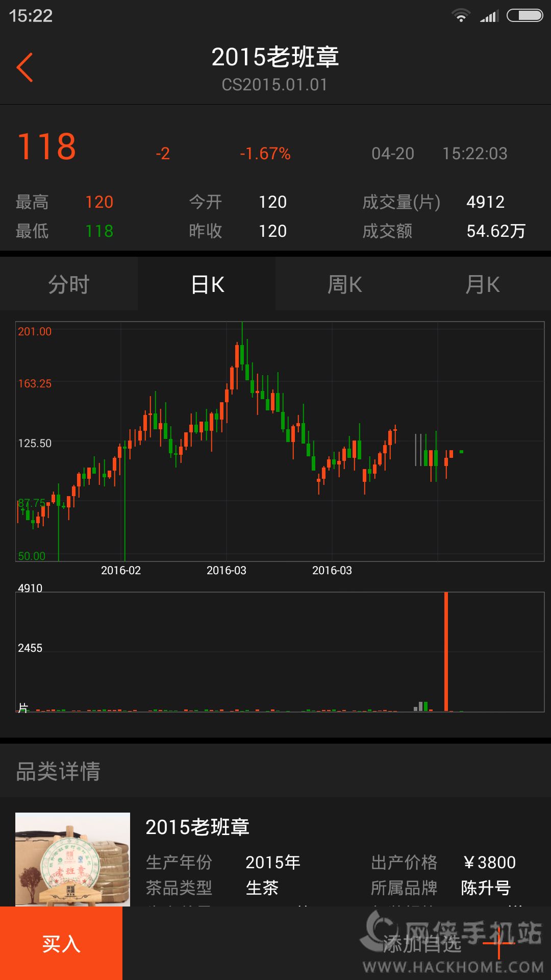Image resolution: width=551 pixels, height=980 pixels.
Task: Select the 日K tab
Action: tap(207, 284)
